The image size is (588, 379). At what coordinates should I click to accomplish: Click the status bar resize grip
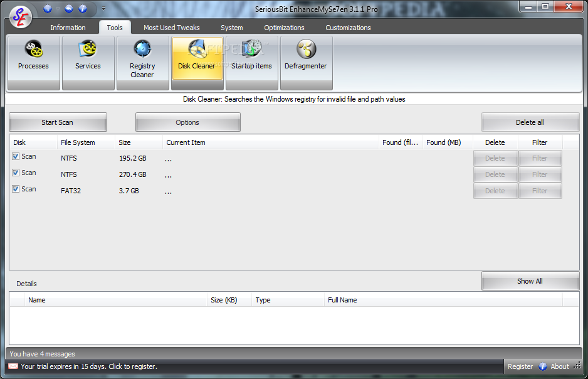tap(577, 365)
